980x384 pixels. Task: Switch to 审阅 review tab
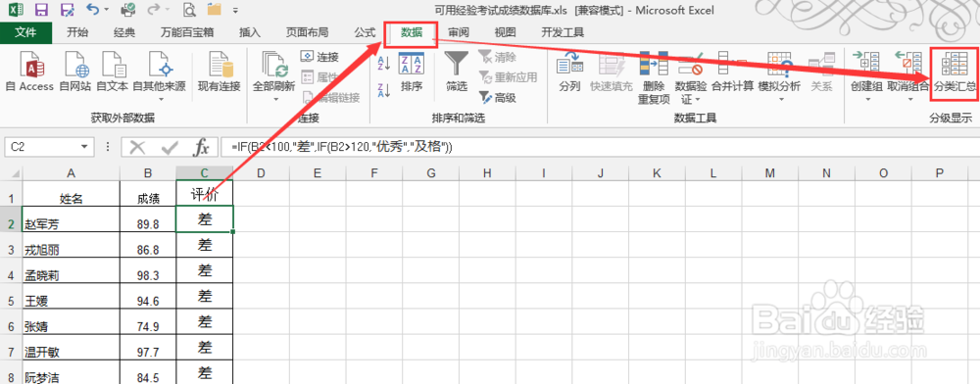[458, 32]
